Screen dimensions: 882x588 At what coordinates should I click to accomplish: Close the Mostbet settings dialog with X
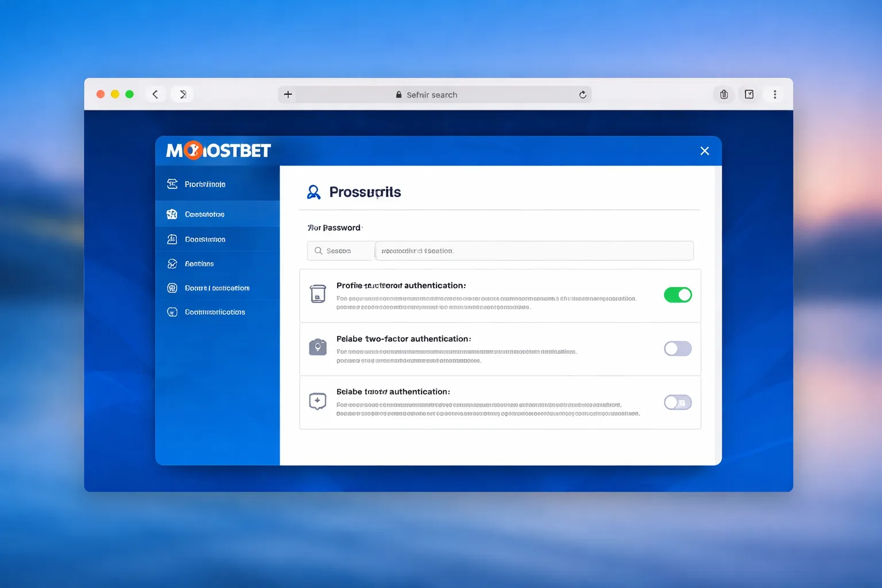[705, 150]
